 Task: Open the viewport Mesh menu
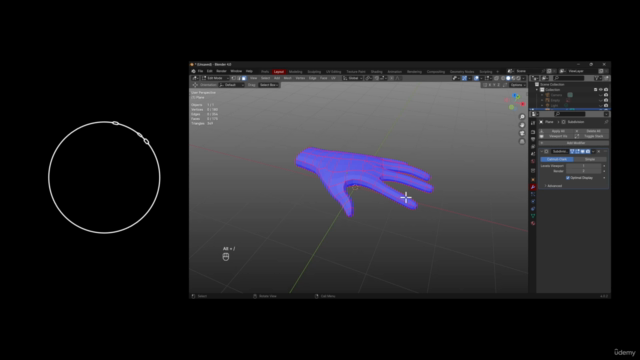[288, 78]
